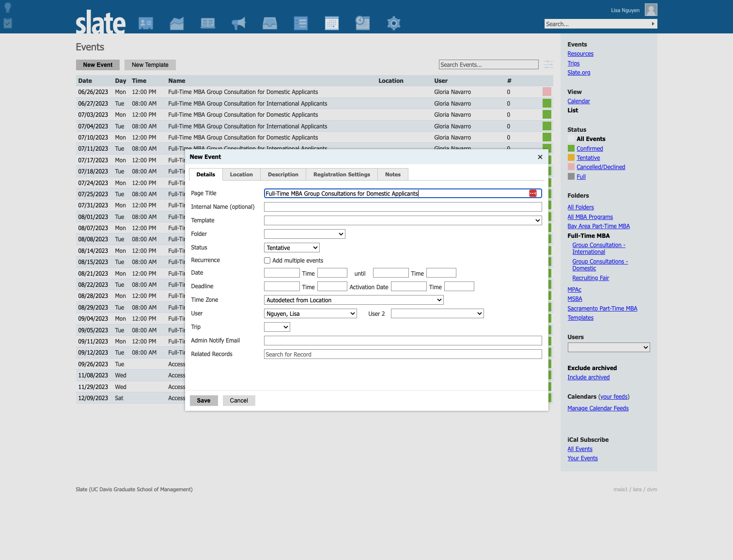Expand the Status dropdown showing Tentative
733x560 pixels.
[292, 248]
